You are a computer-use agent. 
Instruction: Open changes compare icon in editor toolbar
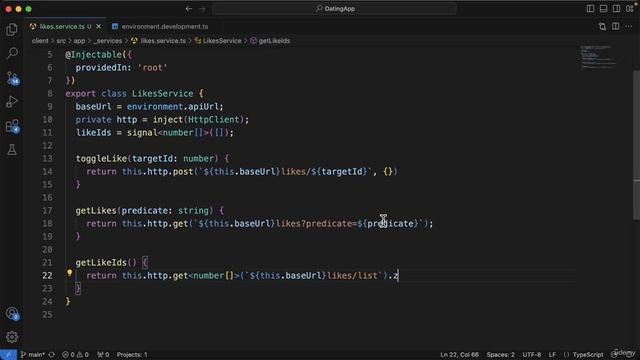(x=602, y=27)
